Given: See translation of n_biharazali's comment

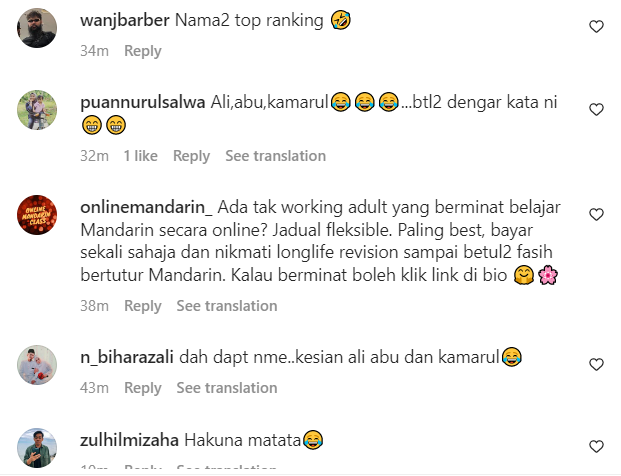Looking at the screenshot, I should coord(227,388).
